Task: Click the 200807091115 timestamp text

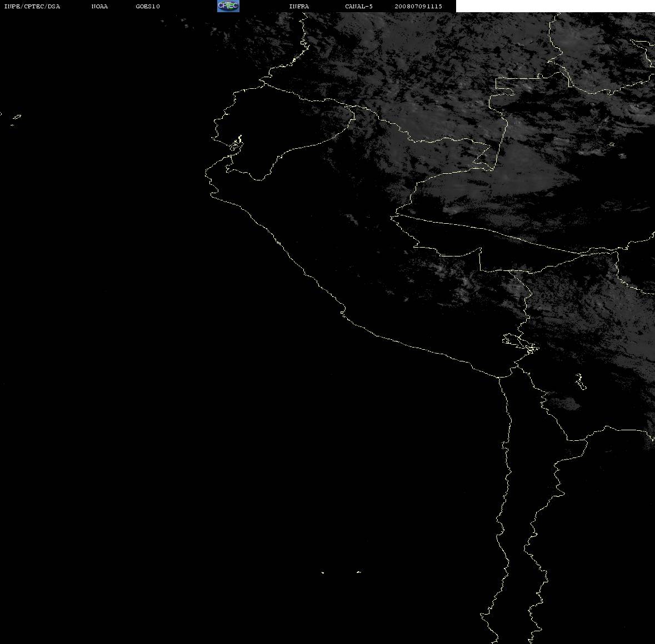Action: 418,6
